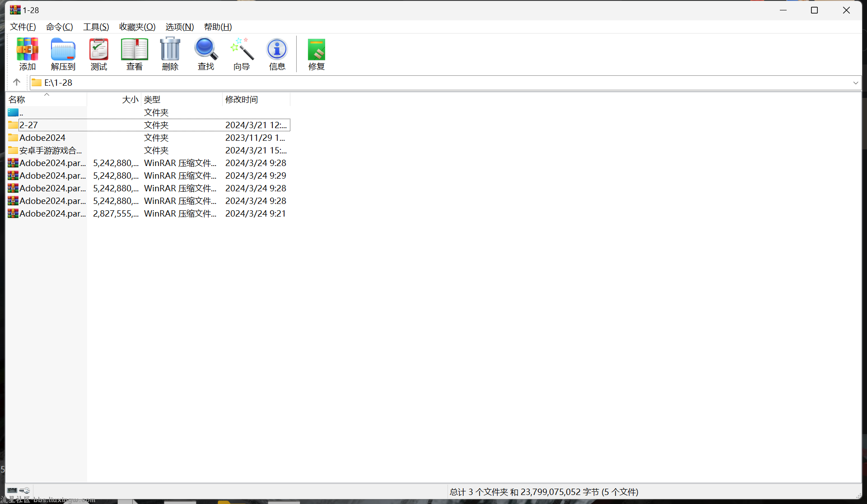This screenshot has height=504, width=867.
Task: Open the 文件(F) menu
Action: pos(23,27)
